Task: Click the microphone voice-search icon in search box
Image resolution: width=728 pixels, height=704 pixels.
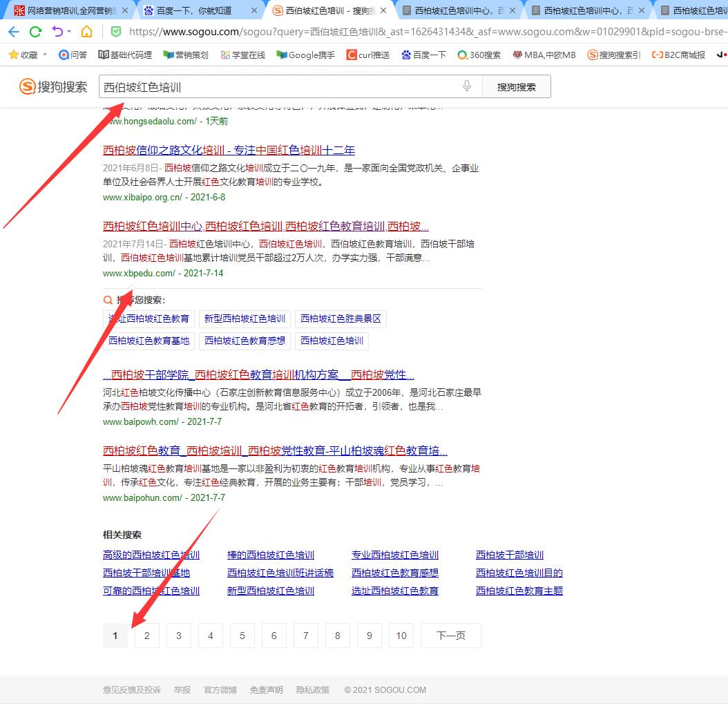Action: click(x=466, y=86)
